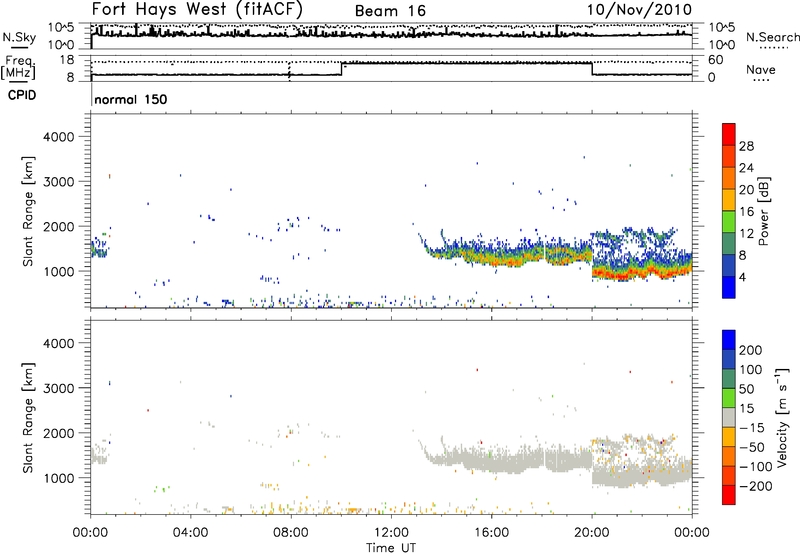Click the '60' Nave axis value

[x=716, y=60]
